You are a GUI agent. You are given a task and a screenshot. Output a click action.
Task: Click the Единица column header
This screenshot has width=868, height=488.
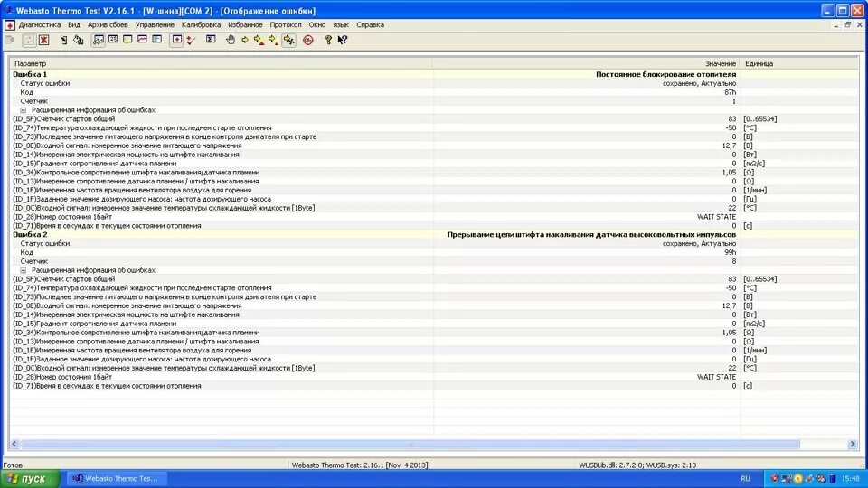coord(799,63)
